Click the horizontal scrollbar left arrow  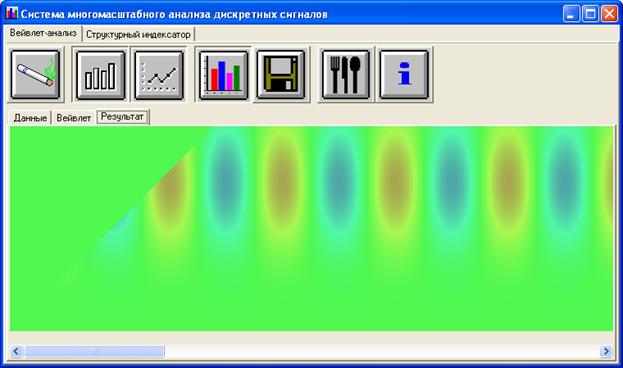click(16, 351)
